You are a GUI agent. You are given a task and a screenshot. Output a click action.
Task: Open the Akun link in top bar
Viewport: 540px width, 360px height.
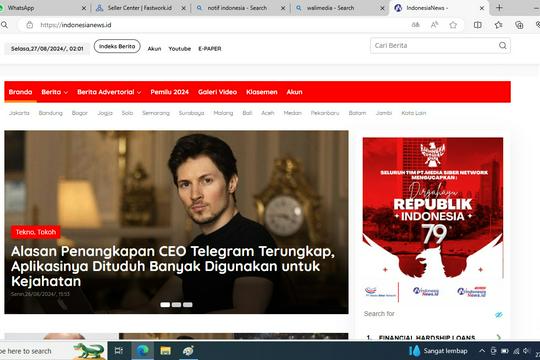click(x=154, y=49)
